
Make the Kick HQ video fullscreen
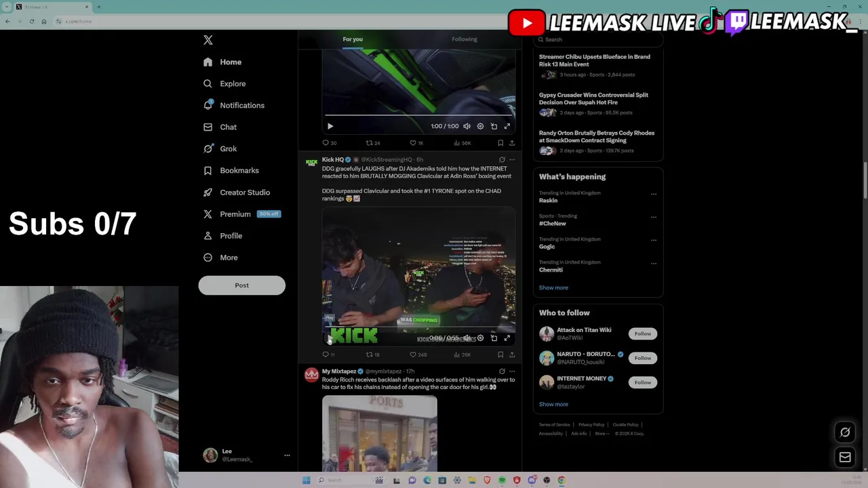(x=507, y=338)
